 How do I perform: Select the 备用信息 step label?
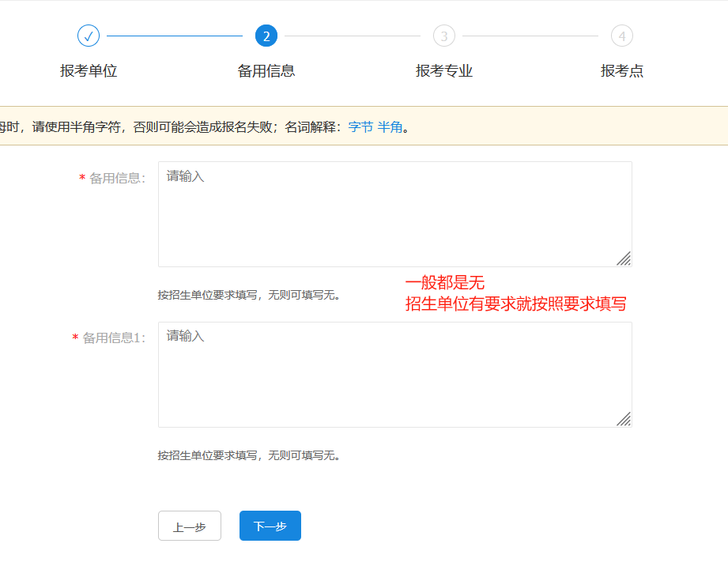pos(266,71)
